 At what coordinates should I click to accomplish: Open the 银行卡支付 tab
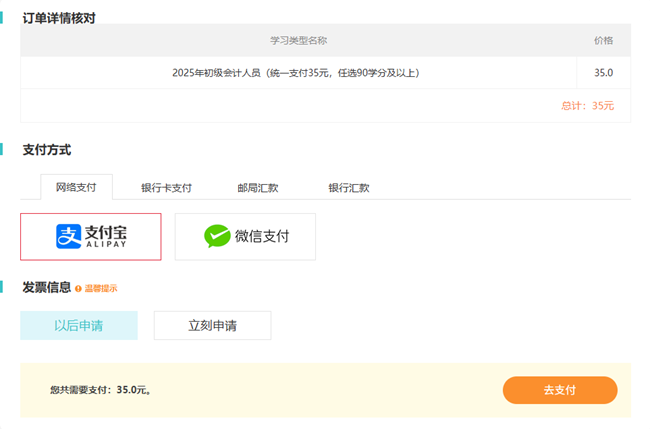coord(166,188)
